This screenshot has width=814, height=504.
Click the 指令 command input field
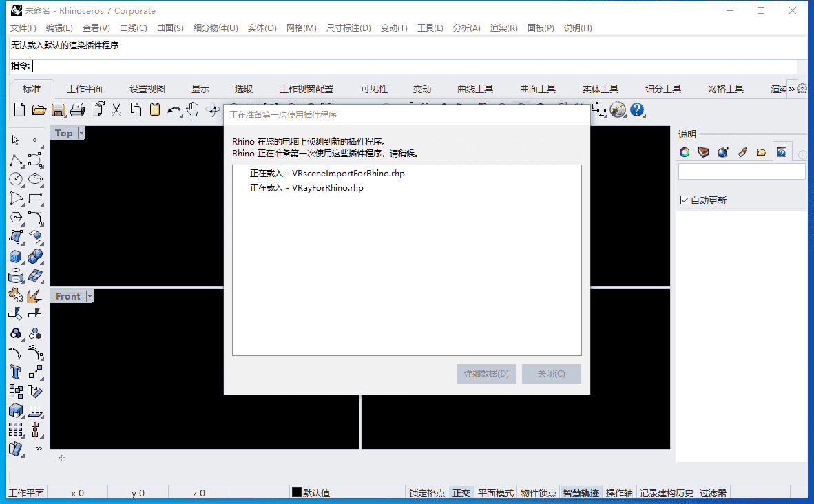tap(413, 66)
